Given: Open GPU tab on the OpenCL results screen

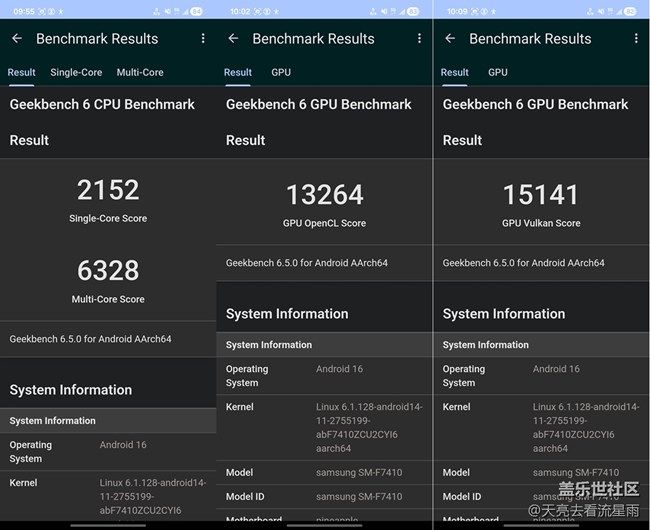Looking at the screenshot, I should tap(281, 73).
